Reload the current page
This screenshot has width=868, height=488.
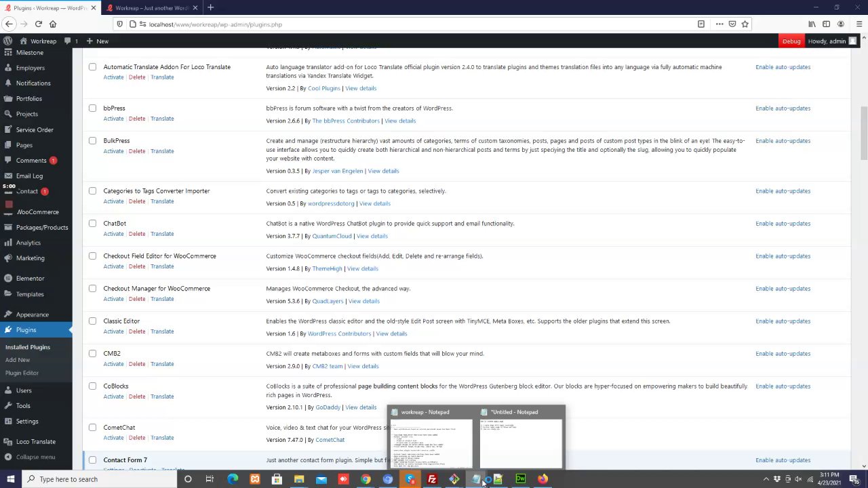coord(38,24)
